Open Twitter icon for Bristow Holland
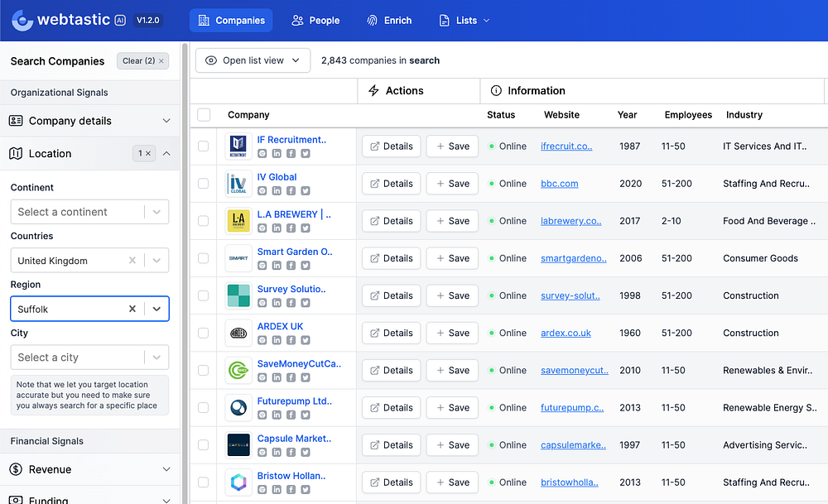Image resolution: width=828 pixels, height=504 pixels. pyautogui.click(x=306, y=490)
